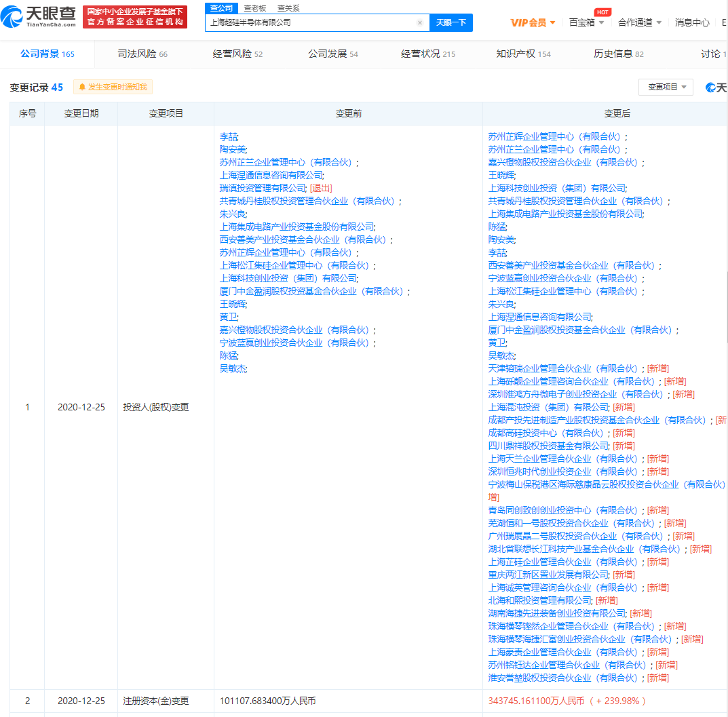Expand the 百宝箱 dropdown menu

click(x=586, y=23)
